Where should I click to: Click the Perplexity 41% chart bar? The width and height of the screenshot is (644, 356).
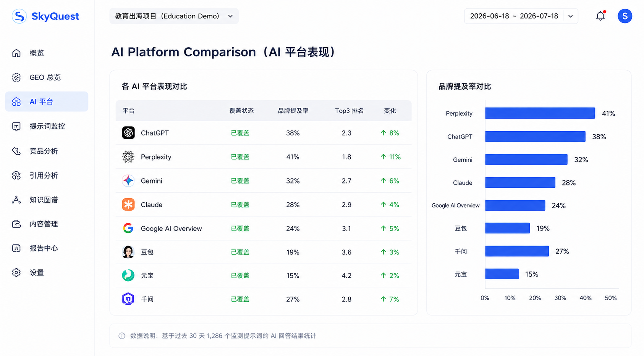click(x=540, y=113)
